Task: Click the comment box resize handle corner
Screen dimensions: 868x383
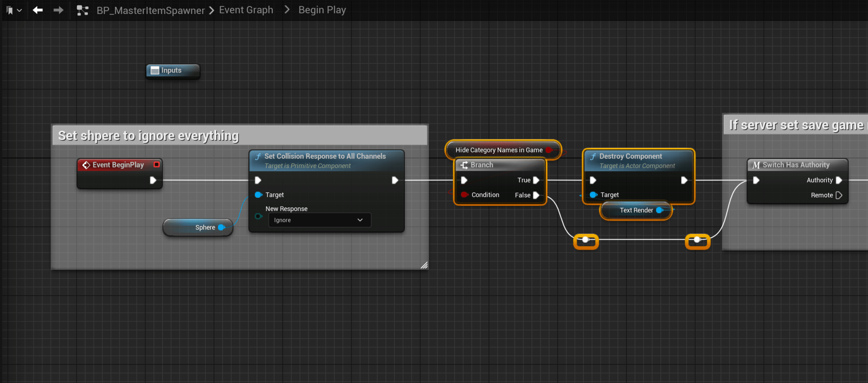Action: tap(424, 265)
